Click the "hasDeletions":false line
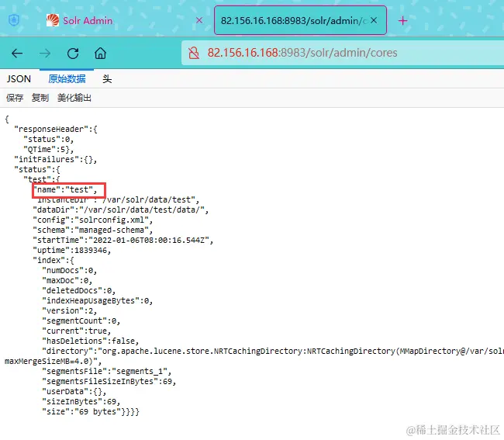Image resolution: width=504 pixels, height=440 pixels. (90, 341)
